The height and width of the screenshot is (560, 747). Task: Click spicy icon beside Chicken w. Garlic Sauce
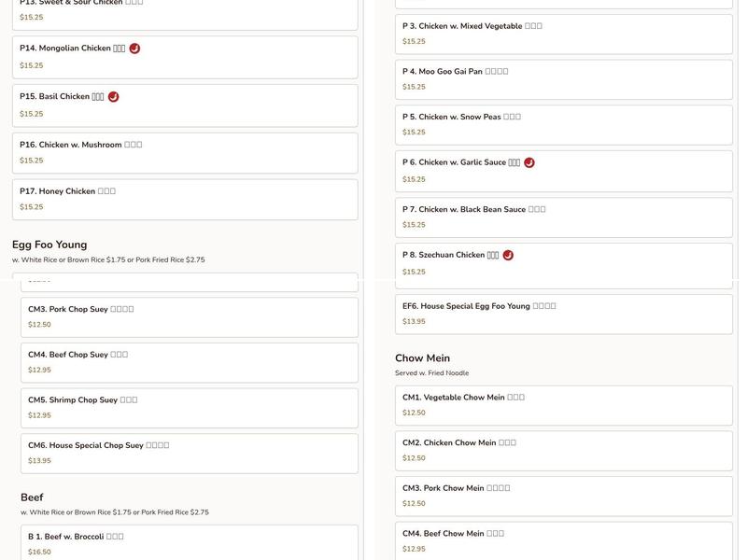[x=529, y=162]
